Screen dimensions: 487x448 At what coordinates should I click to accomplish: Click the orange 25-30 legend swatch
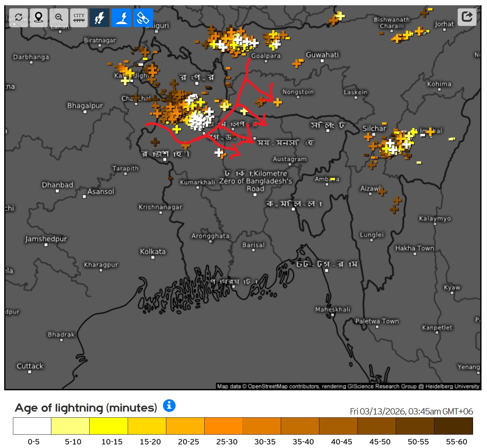(x=223, y=426)
